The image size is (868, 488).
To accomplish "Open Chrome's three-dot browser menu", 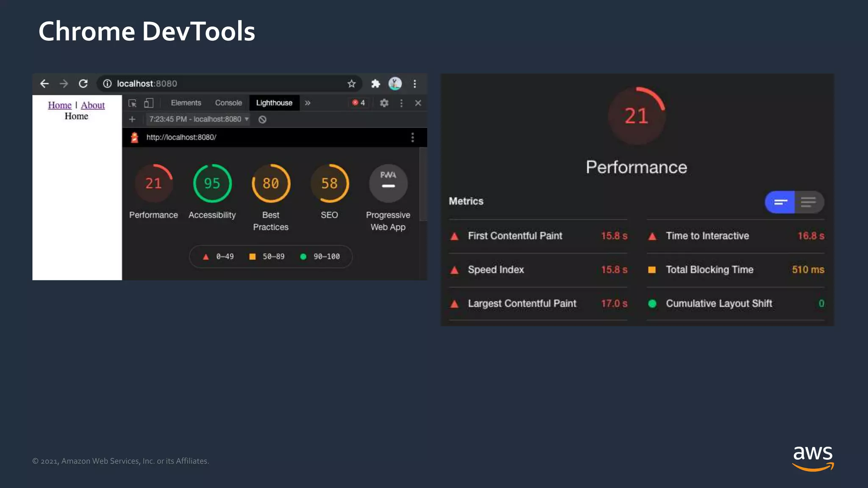I will (415, 84).
